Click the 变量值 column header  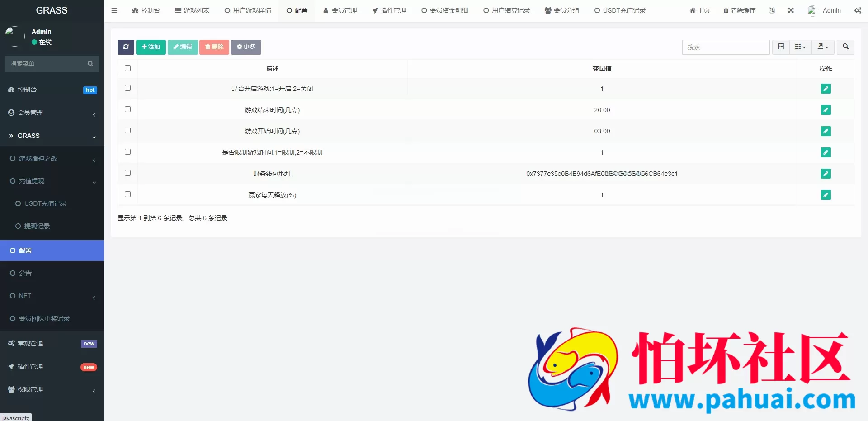click(602, 69)
